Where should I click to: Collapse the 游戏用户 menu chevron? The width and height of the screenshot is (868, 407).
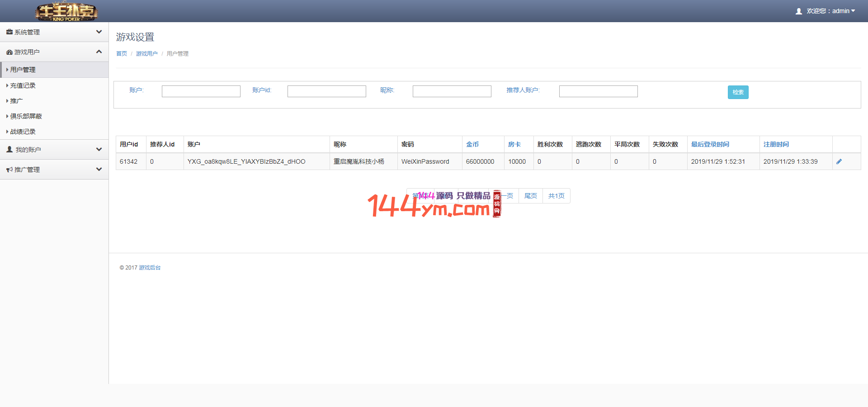click(99, 52)
